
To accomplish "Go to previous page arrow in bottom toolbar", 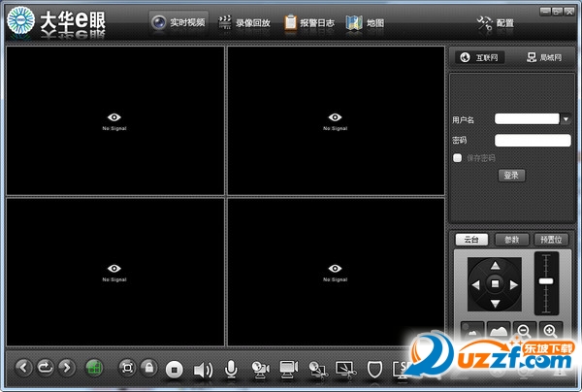I will [23, 368].
